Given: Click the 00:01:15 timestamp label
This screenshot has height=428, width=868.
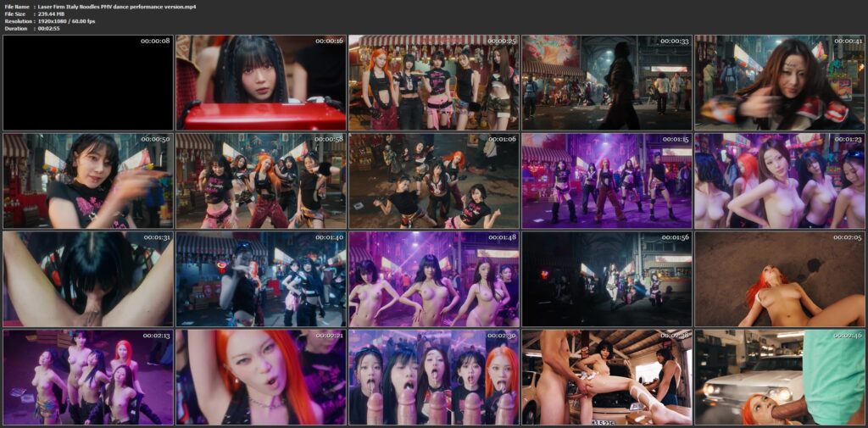Looking at the screenshot, I should (675, 139).
